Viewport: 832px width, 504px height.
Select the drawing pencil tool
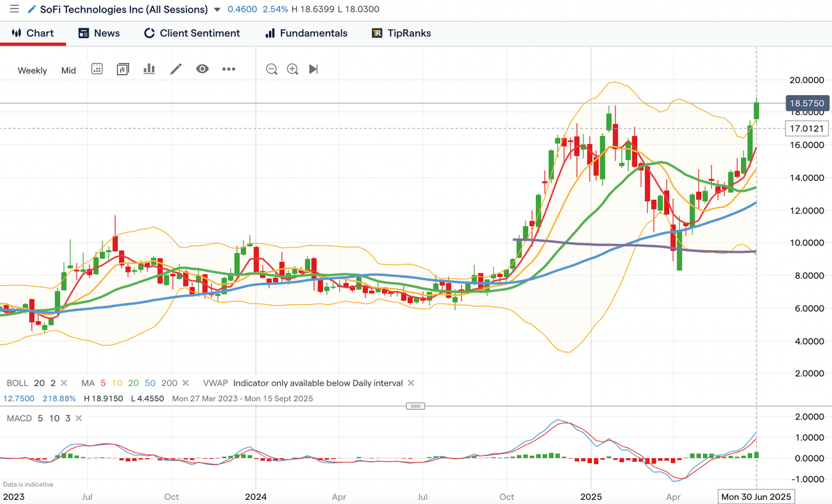tap(176, 69)
